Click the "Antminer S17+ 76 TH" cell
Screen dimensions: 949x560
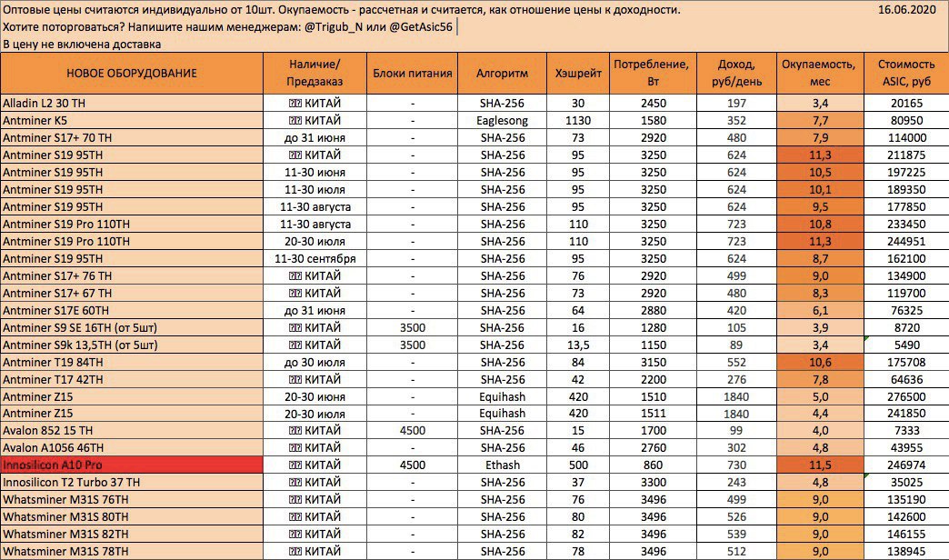click(x=131, y=275)
